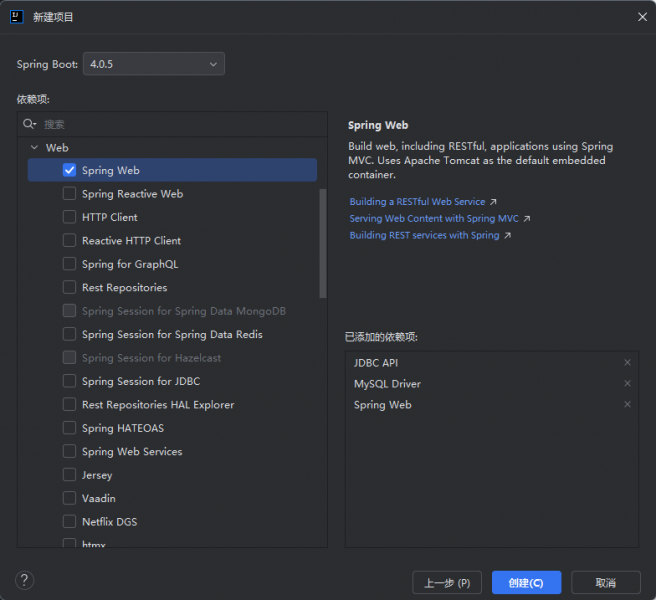This screenshot has width=656, height=600.
Task: Collapse the Web category chevron
Action: [34, 147]
